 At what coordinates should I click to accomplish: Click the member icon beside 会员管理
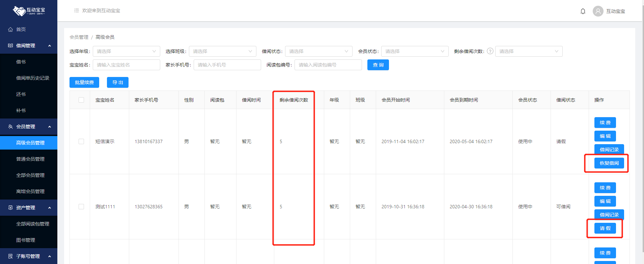click(x=10, y=127)
